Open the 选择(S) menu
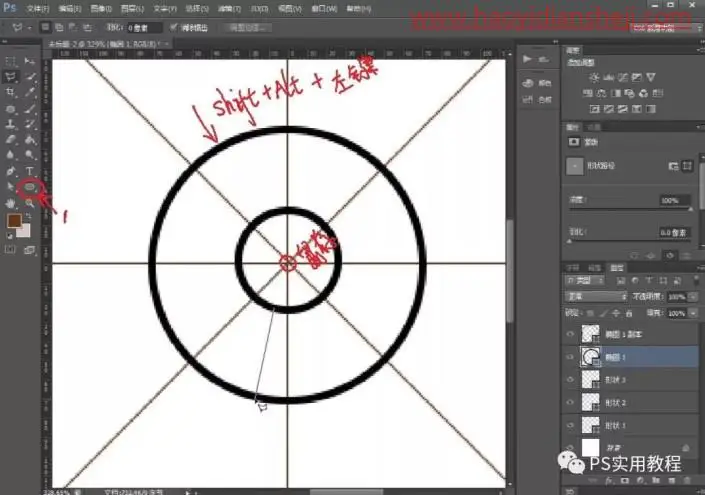This screenshot has width=705, height=495. click(x=197, y=9)
